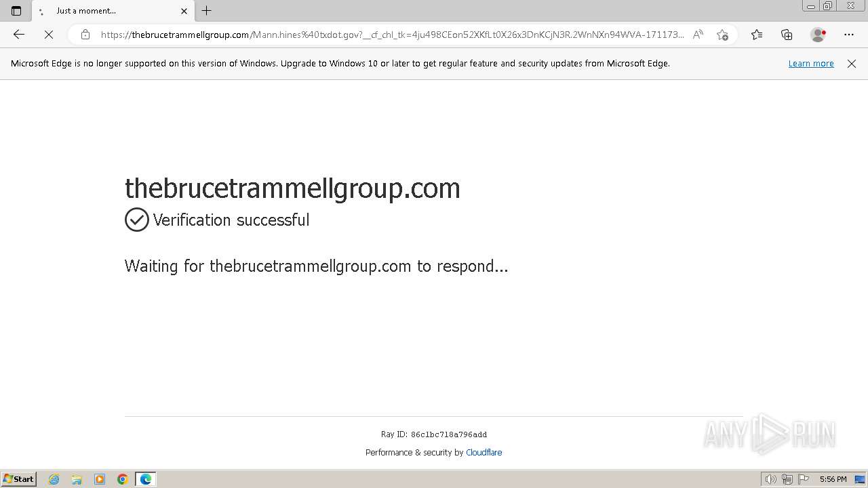The image size is (868, 488).
Task: Open the volume control tray icon
Action: [x=771, y=479]
